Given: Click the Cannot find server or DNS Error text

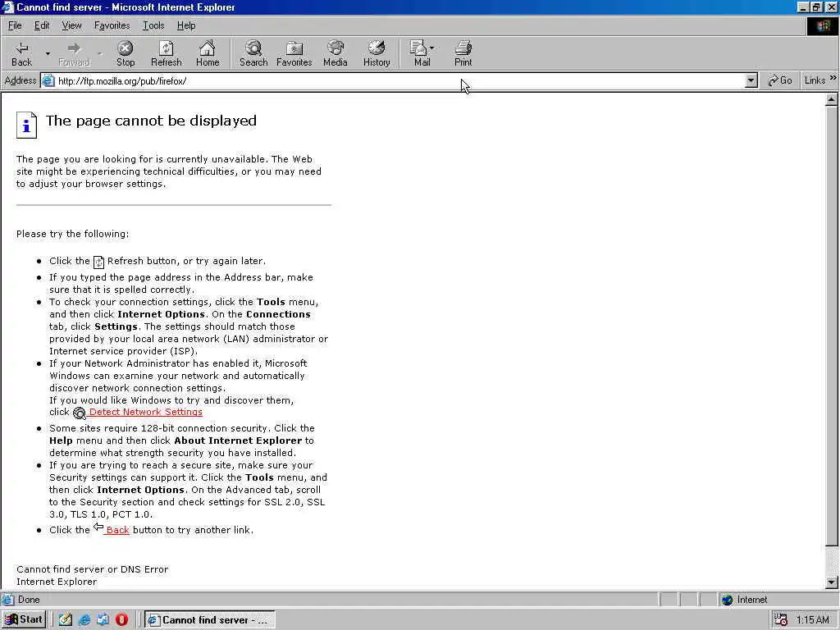Looking at the screenshot, I should point(92,569).
